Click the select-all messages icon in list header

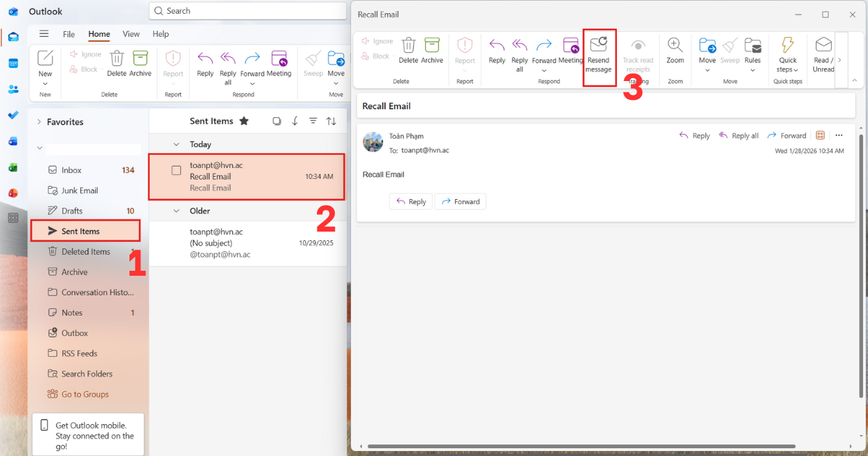coord(276,121)
